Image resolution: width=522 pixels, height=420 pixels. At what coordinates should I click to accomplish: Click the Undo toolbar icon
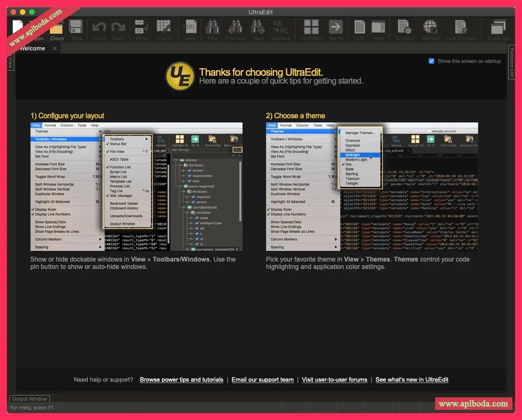99,30
